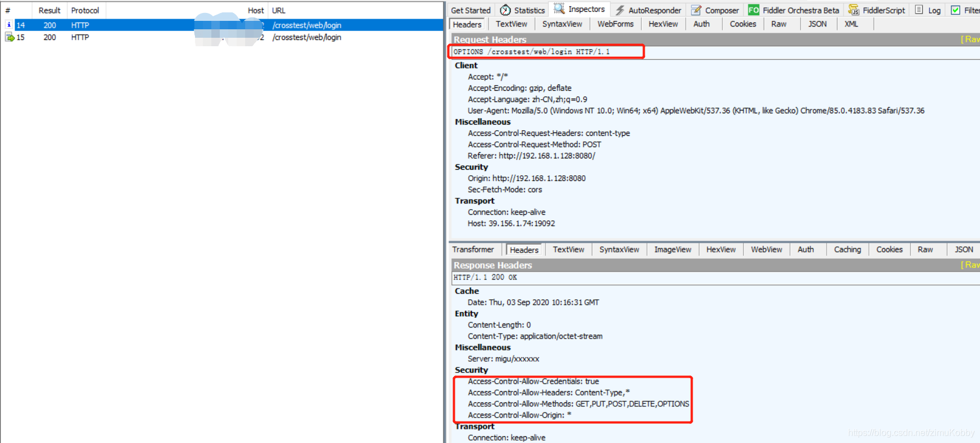Select response ImageView tab

672,249
